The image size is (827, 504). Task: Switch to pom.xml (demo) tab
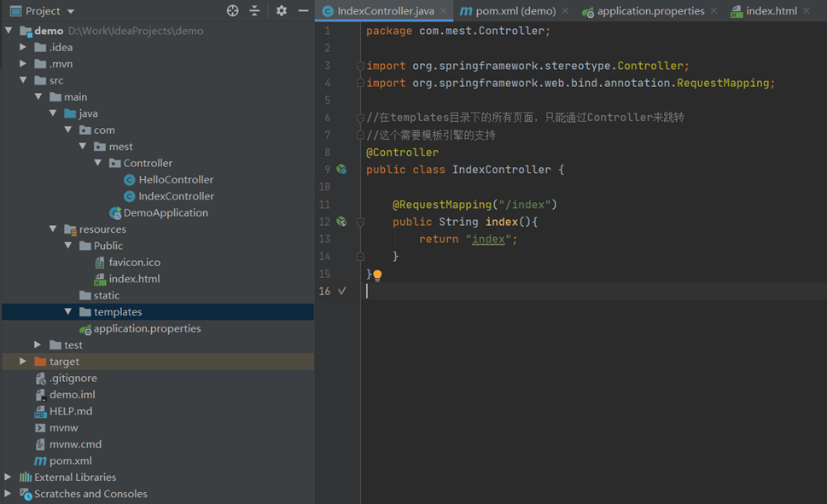pyautogui.click(x=515, y=10)
